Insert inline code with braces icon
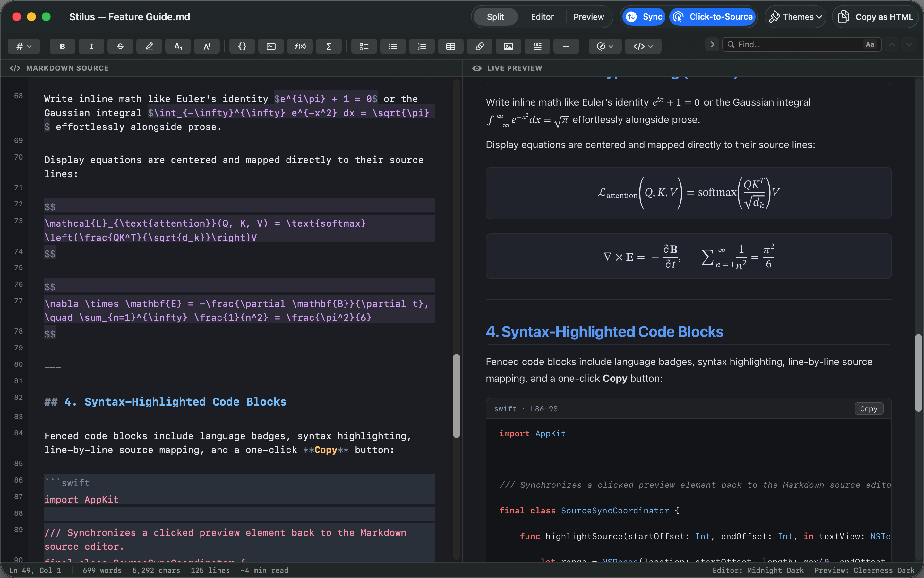 242,46
